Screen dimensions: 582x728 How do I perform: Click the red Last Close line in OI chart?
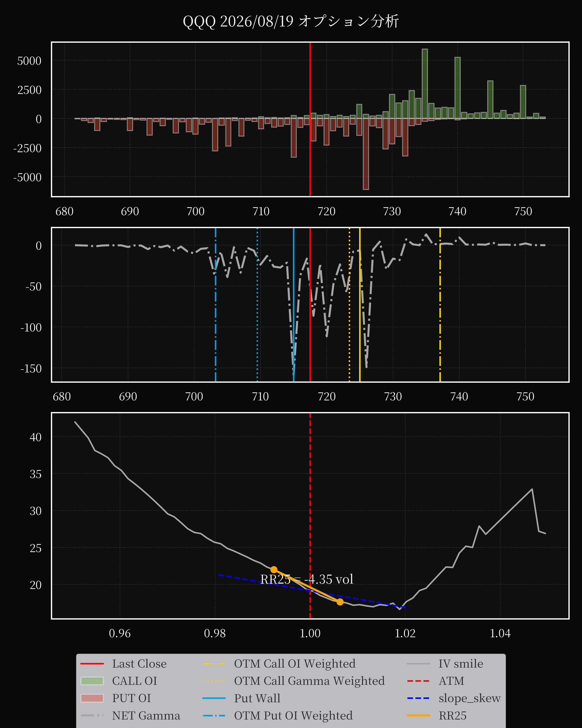(310, 119)
